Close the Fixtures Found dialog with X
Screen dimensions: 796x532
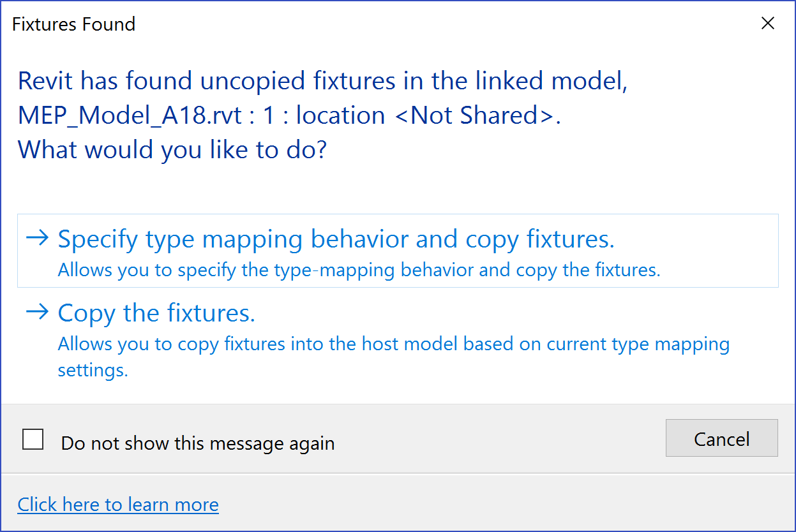pyautogui.click(x=768, y=24)
